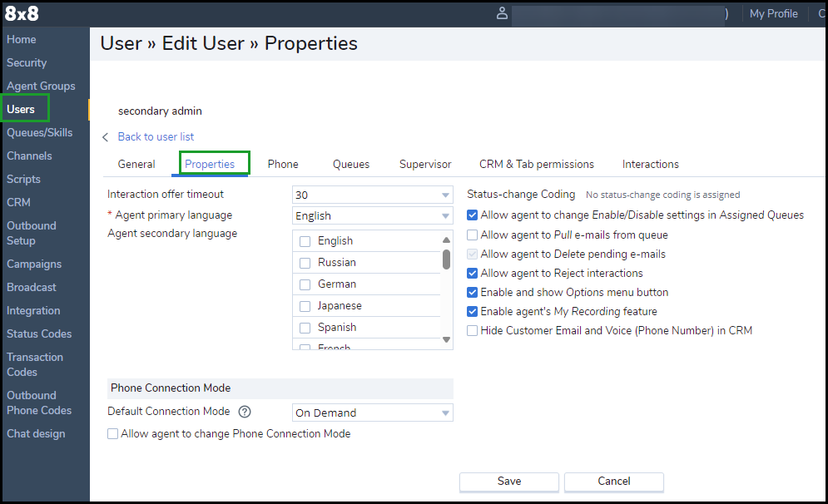
Task: Open the Supervisor tab
Action: (425, 164)
